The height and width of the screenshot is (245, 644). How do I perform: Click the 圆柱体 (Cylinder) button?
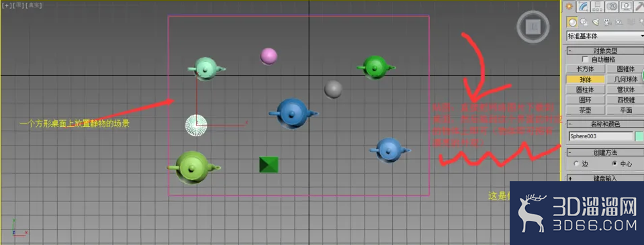tap(585, 89)
